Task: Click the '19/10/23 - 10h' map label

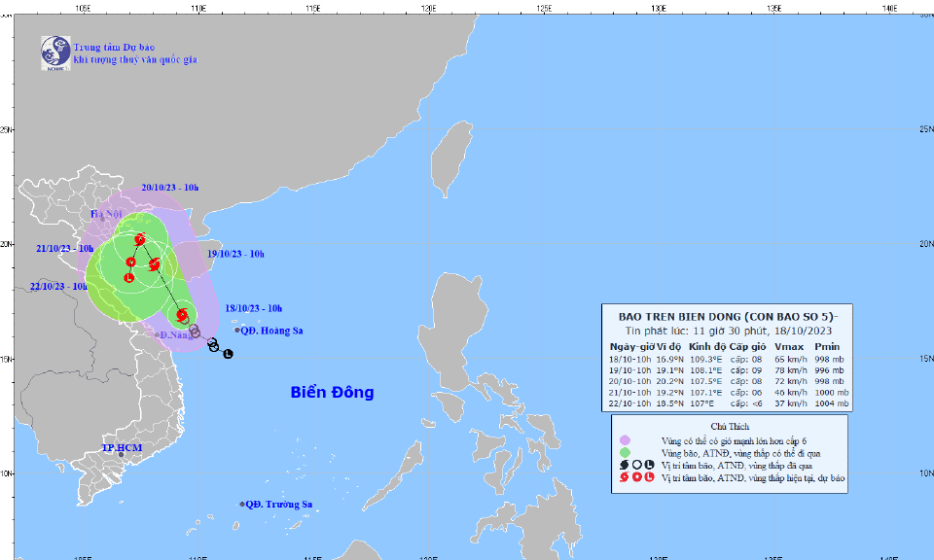Action: pyautogui.click(x=235, y=254)
